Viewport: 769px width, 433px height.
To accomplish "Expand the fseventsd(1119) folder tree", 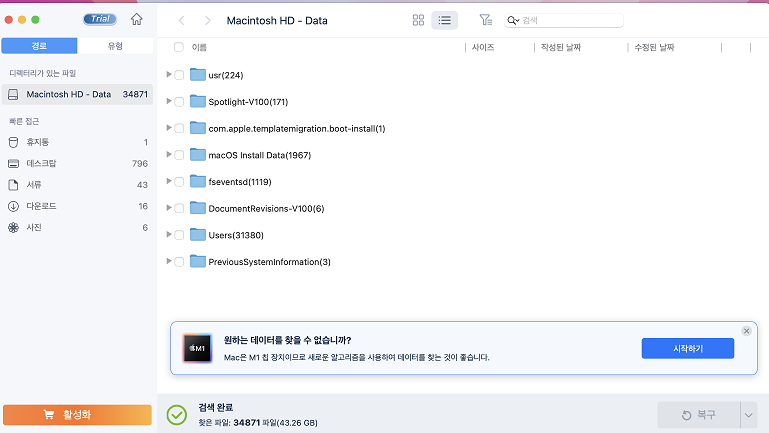I will 168,181.
